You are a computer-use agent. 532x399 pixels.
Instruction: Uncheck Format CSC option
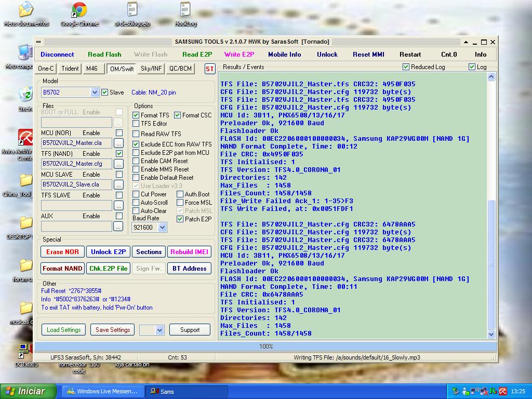[178, 115]
